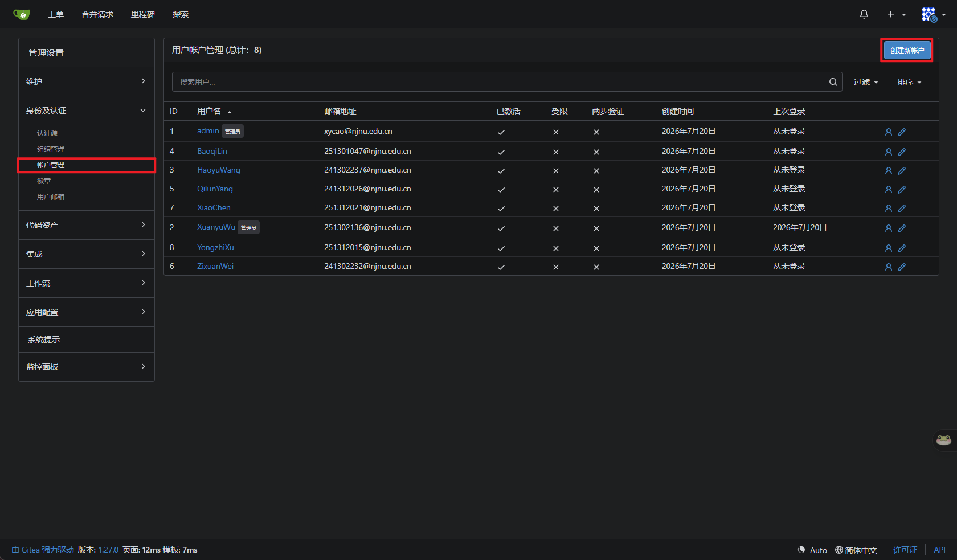View the BaoqiLin profile via the person icon
This screenshot has width=957, height=560.
(888, 152)
